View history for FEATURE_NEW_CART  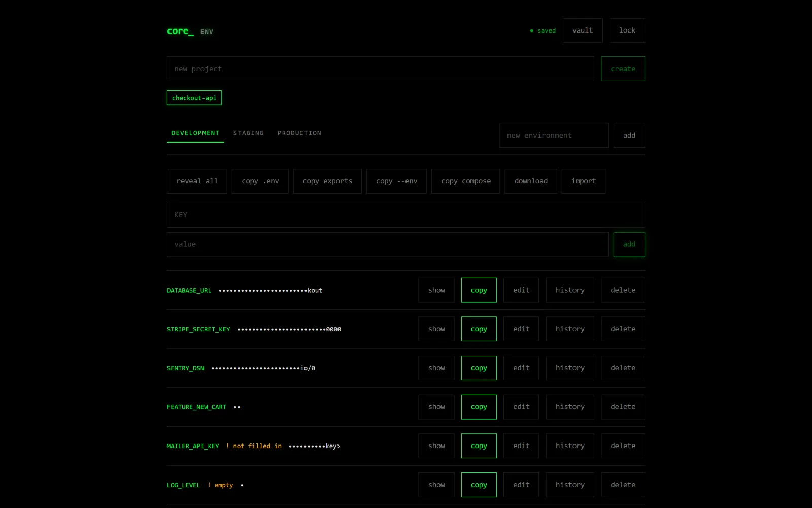(x=570, y=407)
